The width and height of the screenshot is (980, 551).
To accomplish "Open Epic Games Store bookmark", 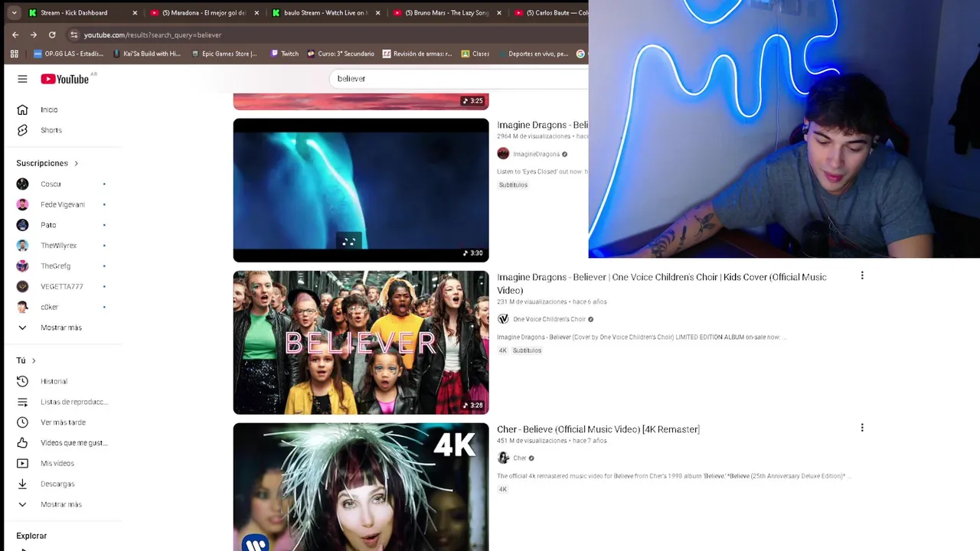I will [224, 54].
